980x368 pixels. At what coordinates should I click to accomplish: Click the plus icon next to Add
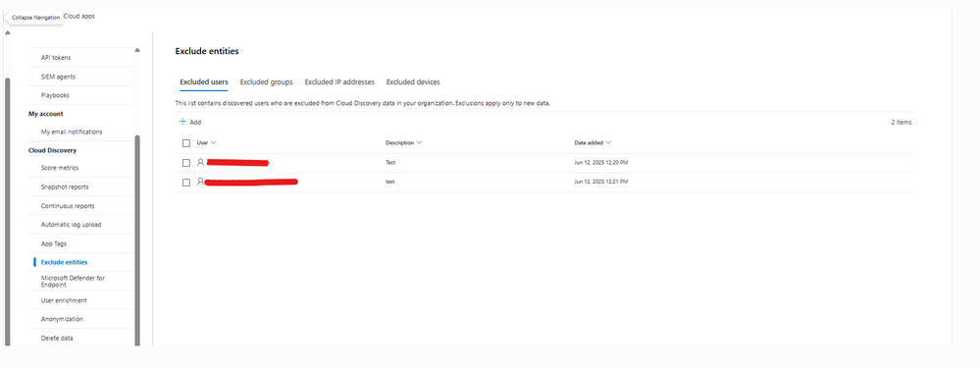(182, 122)
